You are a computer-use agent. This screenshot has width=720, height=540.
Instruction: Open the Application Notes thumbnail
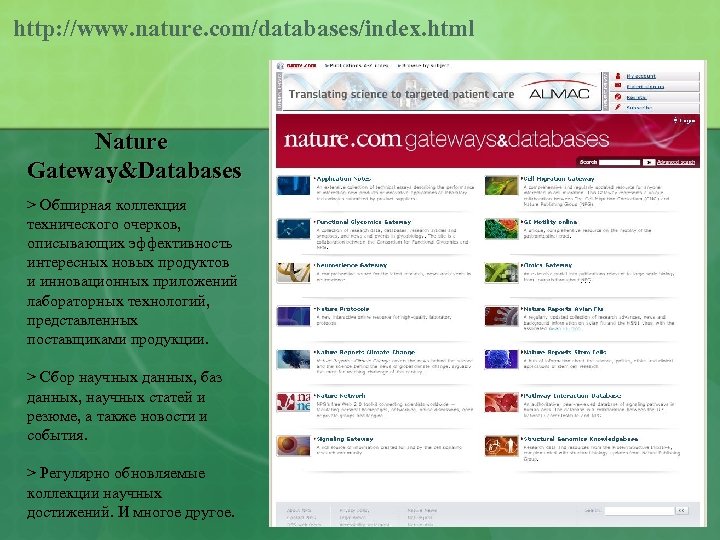tap(293, 186)
